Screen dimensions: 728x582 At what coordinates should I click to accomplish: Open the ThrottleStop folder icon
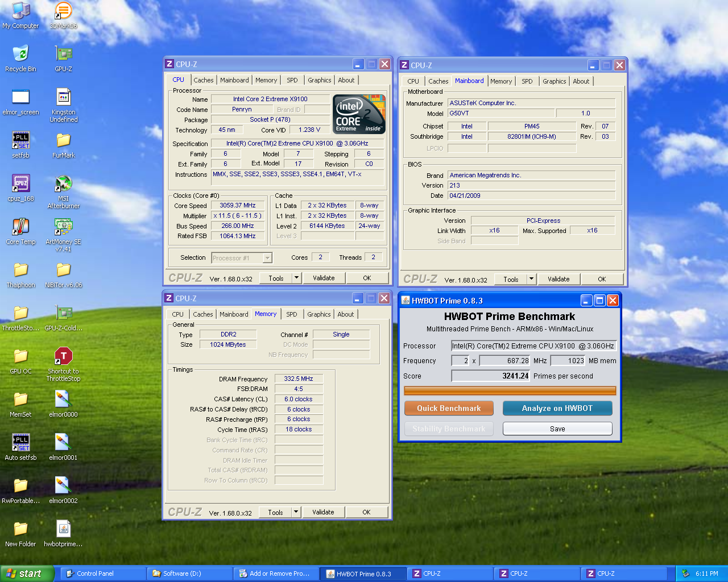20,318
